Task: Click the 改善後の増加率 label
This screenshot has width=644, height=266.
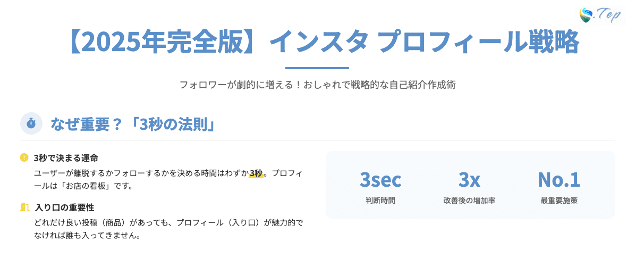Action: coord(469,201)
